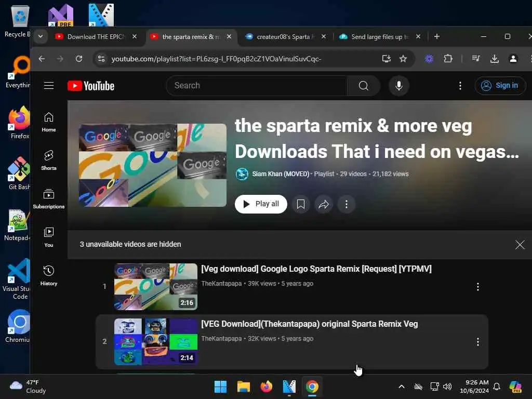Select the sparta remix playlist tab

[x=191, y=37]
